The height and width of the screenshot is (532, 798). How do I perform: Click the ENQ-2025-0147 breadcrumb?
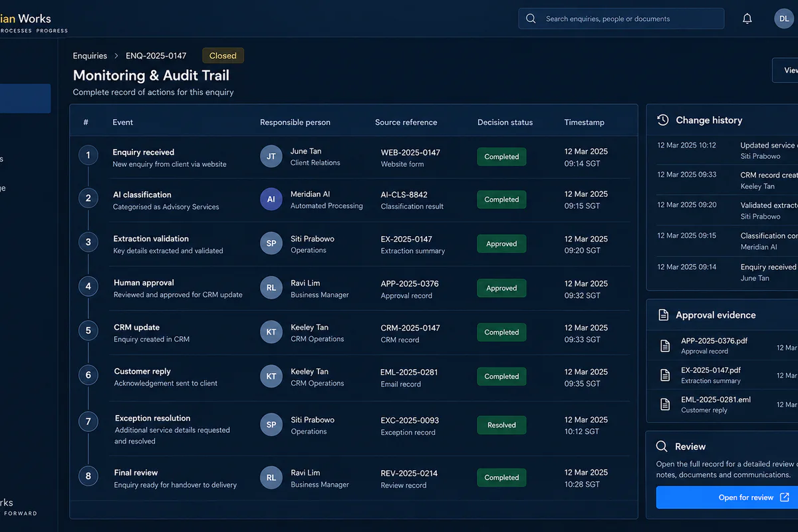pos(156,56)
